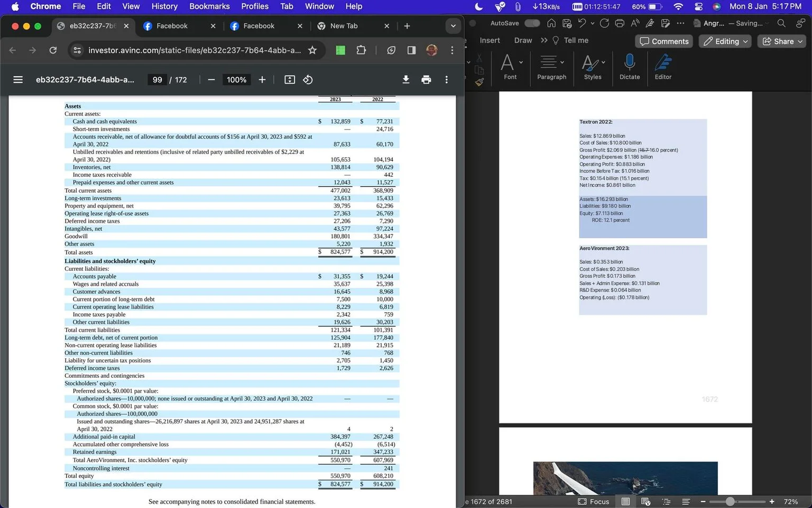Open PDF sidebar menu hamburger icon
812x508 pixels.
(18, 79)
